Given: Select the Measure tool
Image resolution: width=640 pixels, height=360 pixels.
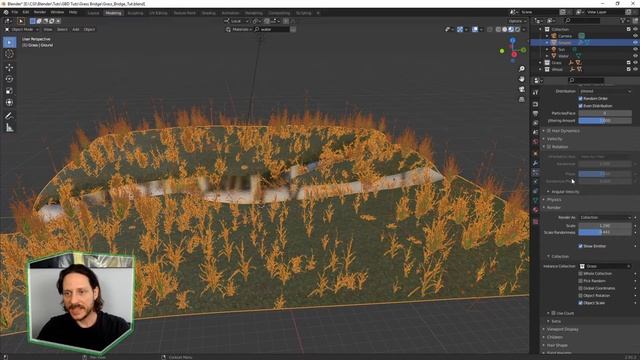Looking at the screenshot, I should coord(9,128).
